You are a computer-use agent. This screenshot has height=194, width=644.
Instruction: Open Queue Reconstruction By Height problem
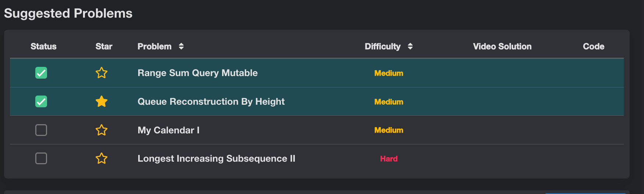tap(211, 101)
